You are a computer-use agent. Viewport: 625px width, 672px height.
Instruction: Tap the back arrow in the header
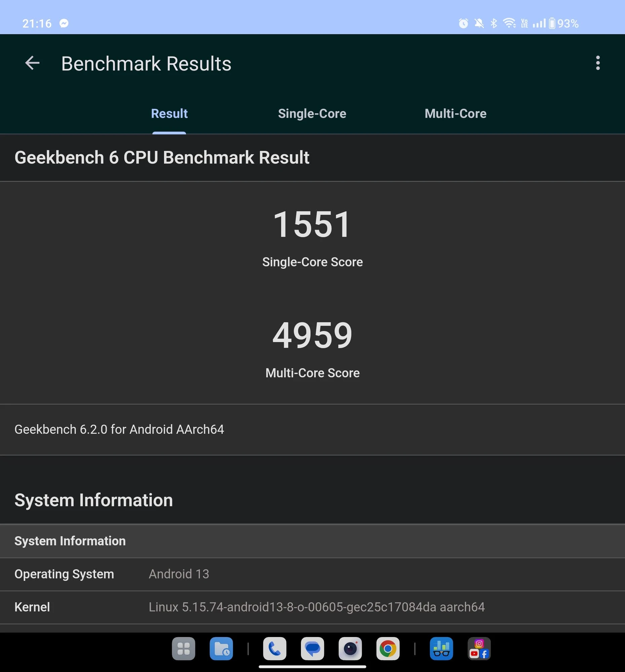[33, 63]
